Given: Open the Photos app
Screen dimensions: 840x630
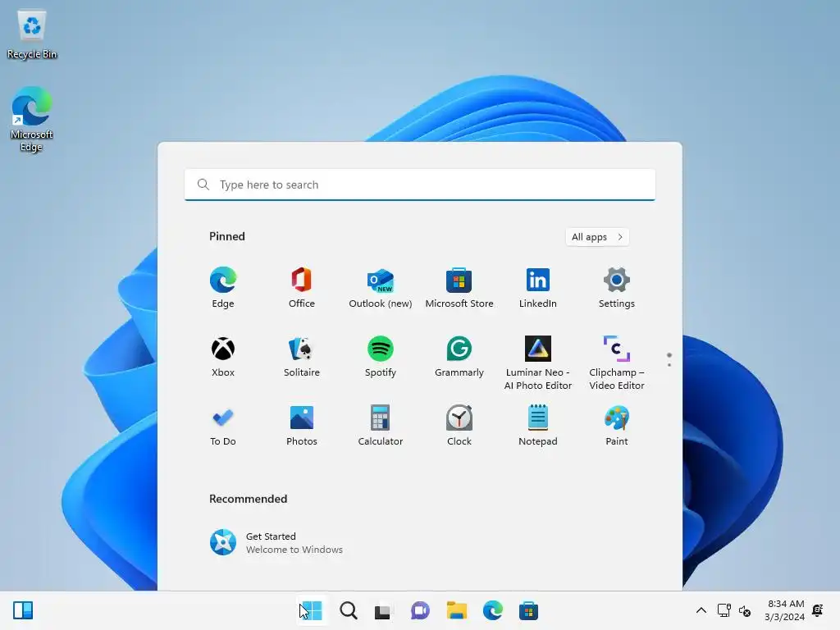Looking at the screenshot, I should click(302, 426).
